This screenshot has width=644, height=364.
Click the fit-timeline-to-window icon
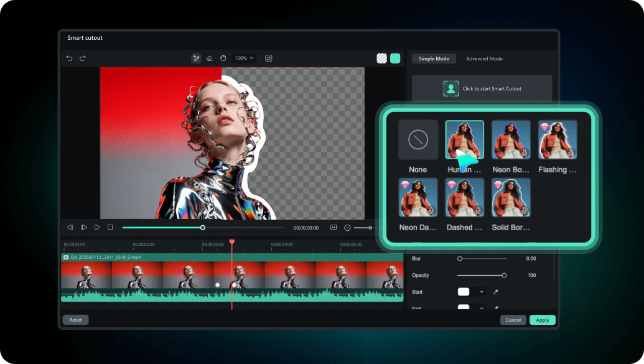tap(334, 227)
